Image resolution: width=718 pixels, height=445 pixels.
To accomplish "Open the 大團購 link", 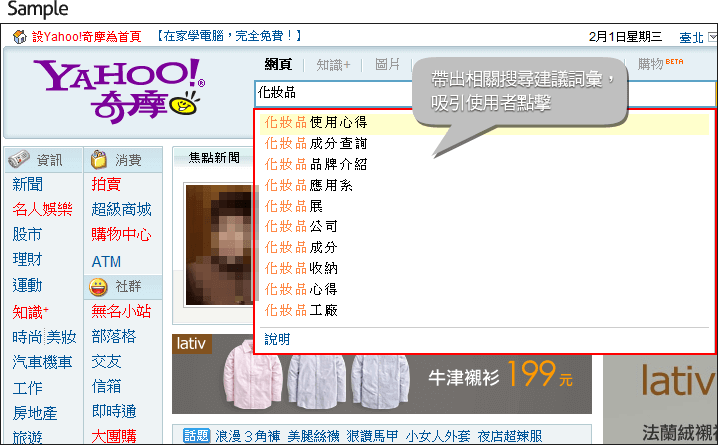I will click(x=114, y=436).
